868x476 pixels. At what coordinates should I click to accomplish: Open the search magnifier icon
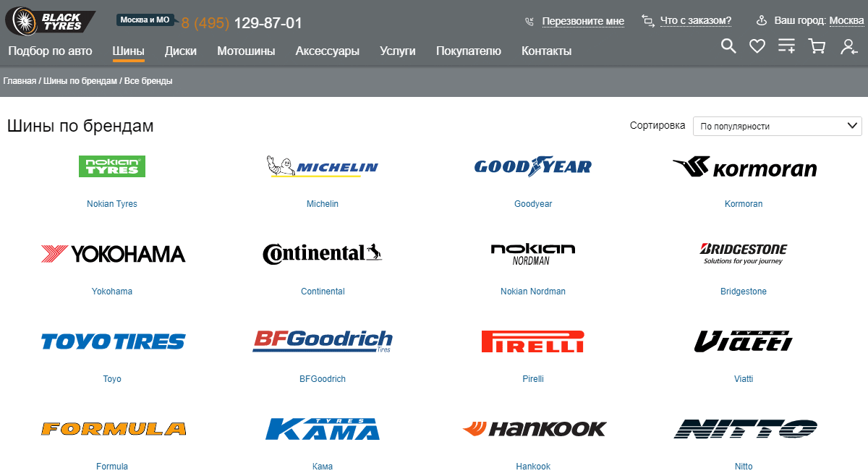[x=728, y=46]
